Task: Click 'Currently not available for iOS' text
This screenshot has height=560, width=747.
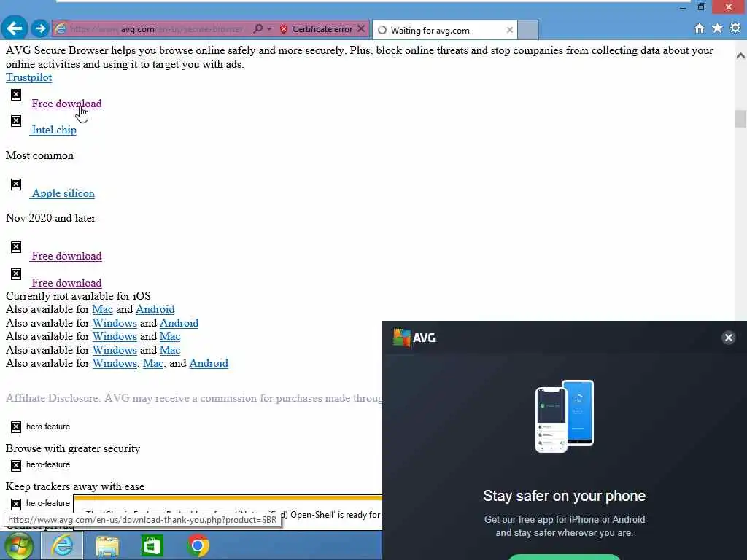Action: [x=78, y=296]
